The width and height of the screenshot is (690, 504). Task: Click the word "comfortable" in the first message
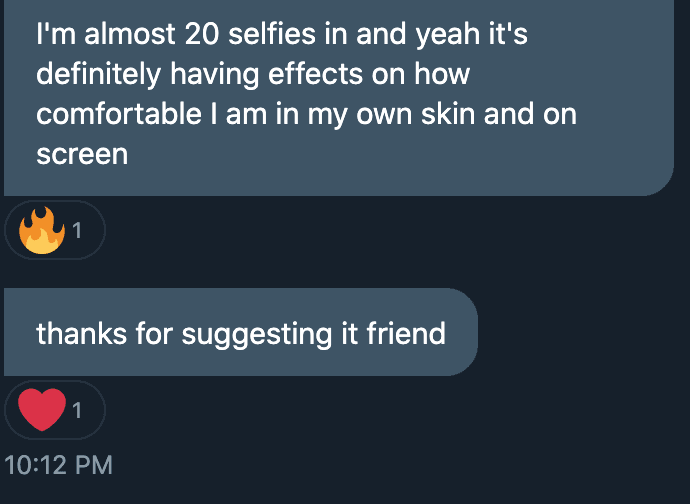point(119,114)
